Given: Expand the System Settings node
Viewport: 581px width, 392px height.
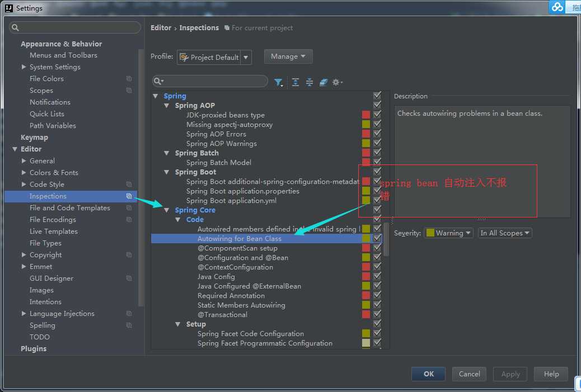Looking at the screenshot, I should pyautogui.click(x=24, y=67).
